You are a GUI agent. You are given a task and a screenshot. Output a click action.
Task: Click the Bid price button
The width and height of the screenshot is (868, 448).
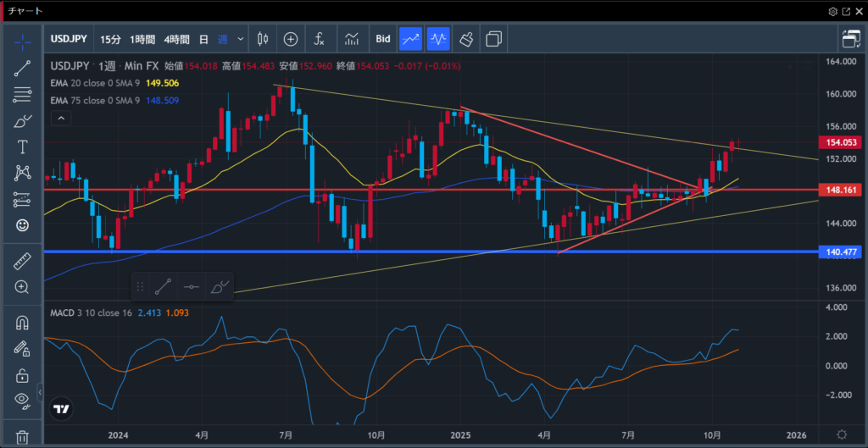pos(383,39)
